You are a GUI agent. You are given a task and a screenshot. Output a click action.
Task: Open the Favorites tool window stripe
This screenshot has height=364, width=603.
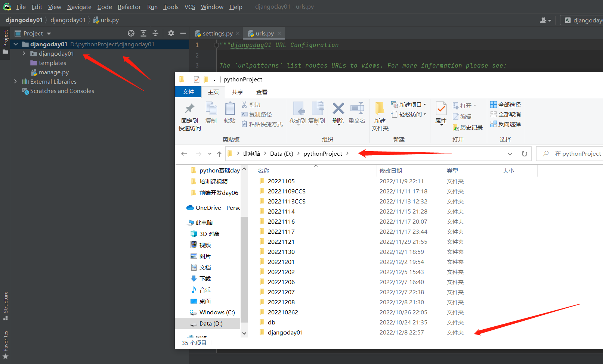pyautogui.click(x=6, y=345)
